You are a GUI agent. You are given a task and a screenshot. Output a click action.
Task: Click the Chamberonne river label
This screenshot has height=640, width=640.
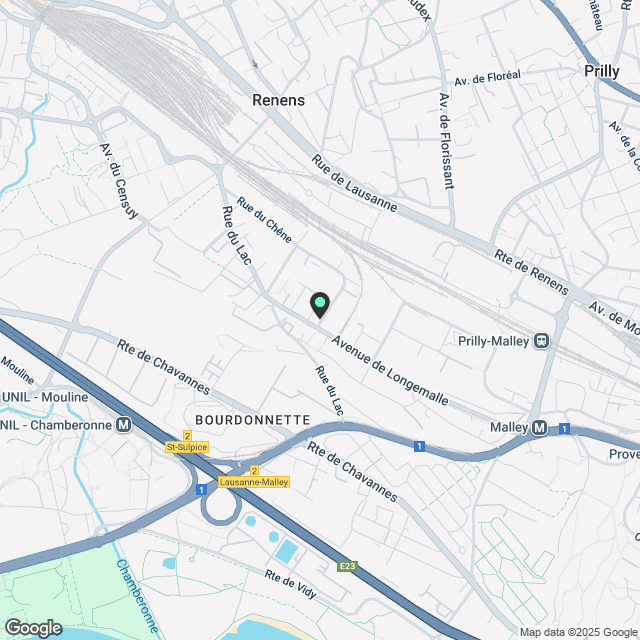(x=137, y=596)
